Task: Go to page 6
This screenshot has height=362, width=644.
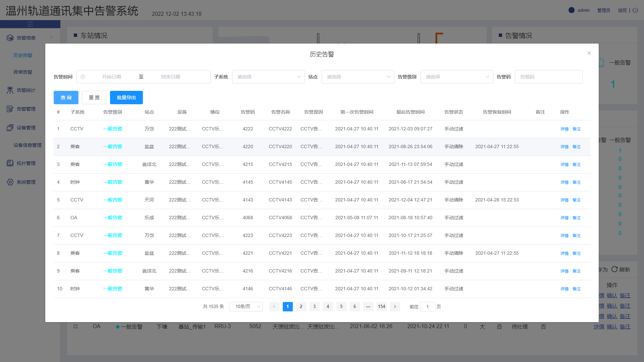Action: (355, 307)
